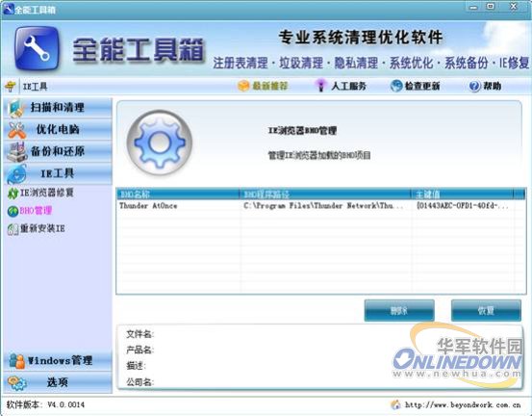Image resolution: width=532 pixels, height=416 pixels.
Task: Open 人工服务 lightbulb icon
Action: (x=320, y=86)
